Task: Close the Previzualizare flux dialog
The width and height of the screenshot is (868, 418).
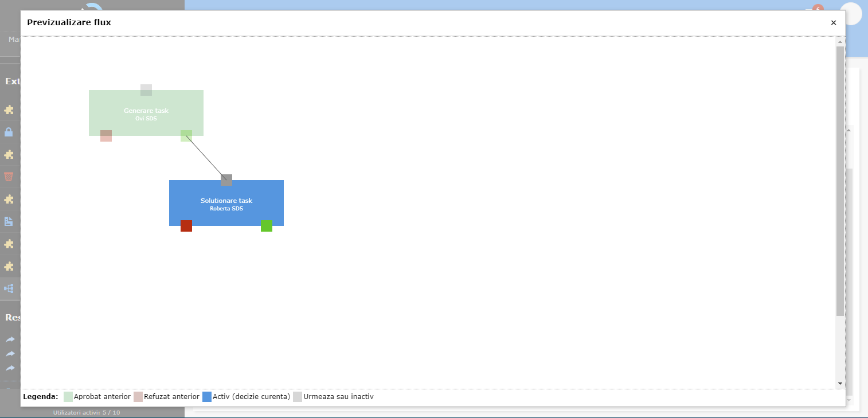Action: tap(834, 23)
